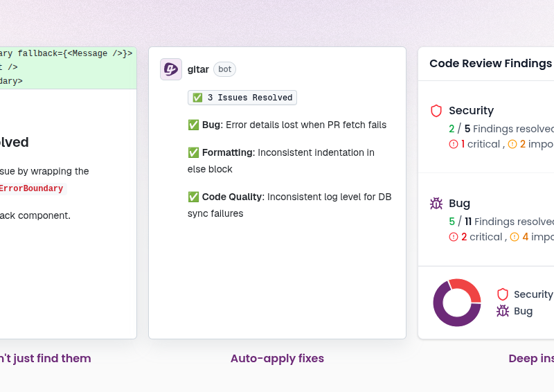The width and height of the screenshot is (554, 392).
Task: Click the gitar username
Action: point(198,69)
